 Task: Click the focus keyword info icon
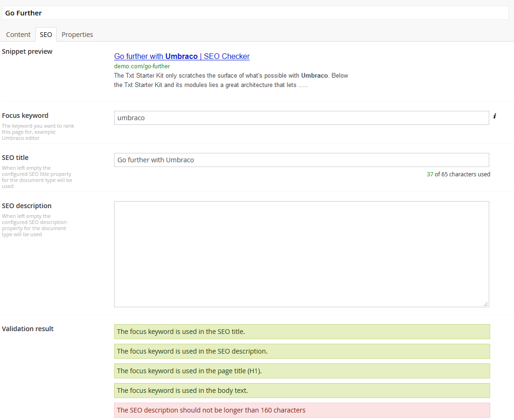(x=495, y=116)
